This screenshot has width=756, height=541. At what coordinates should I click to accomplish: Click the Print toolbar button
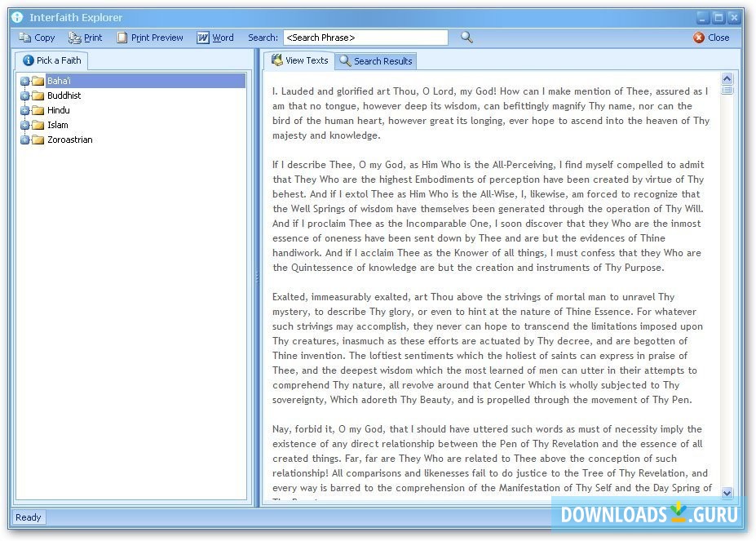tap(85, 38)
